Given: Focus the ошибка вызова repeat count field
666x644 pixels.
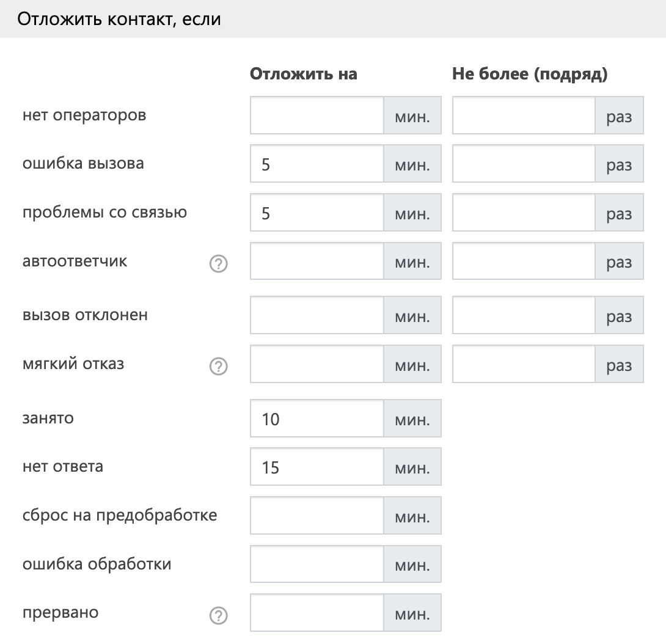Looking at the screenshot, I should click(x=524, y=164).
